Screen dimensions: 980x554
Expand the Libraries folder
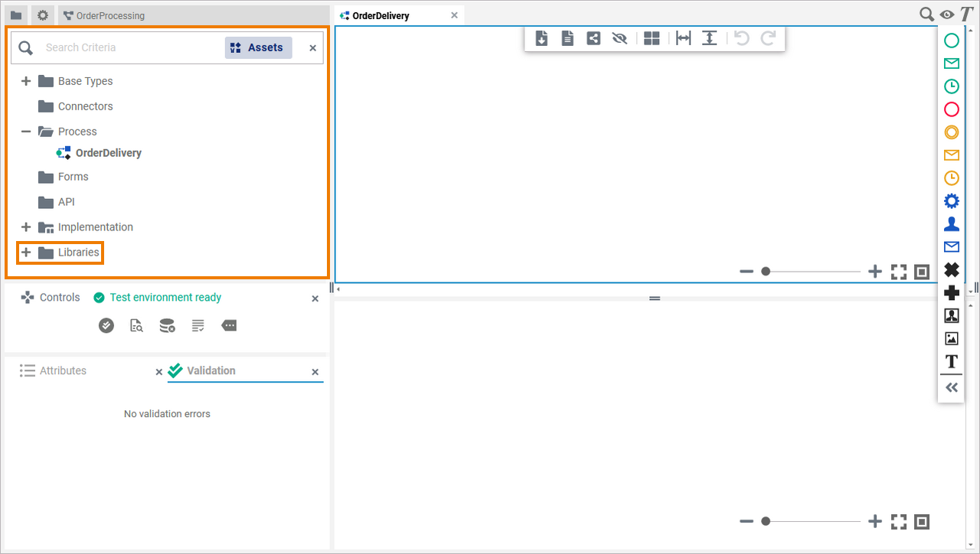pos(26,253)
